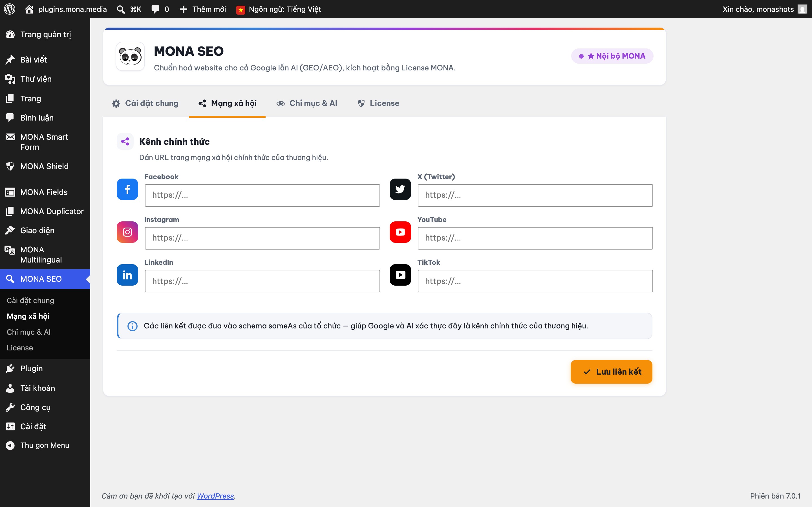Viewport: 812px width, 507px height.
Task: Open the License tab
Action: point(378,103)
